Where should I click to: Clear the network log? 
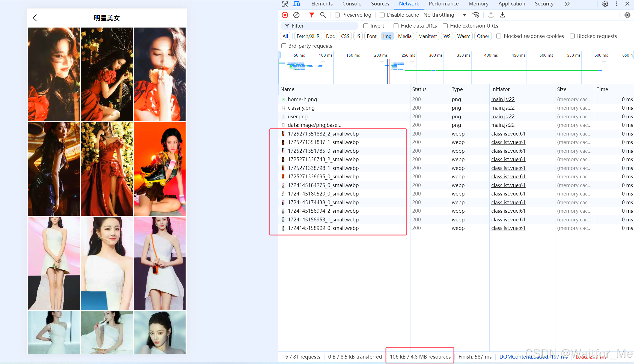[x=296, y=15]
